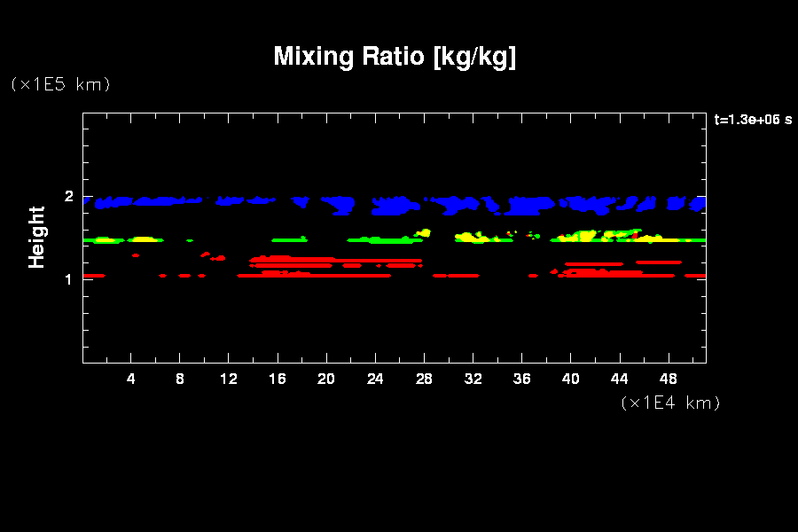798x532 pixels.
Task: Click x-axis tick label 8
Action: [x=180, y=379]
